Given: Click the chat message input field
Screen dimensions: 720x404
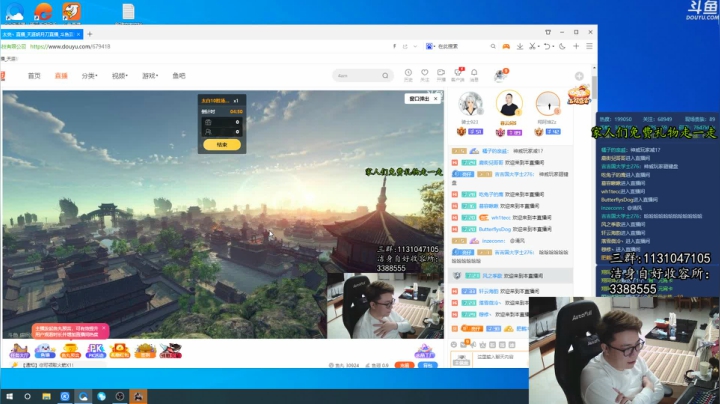Looking at the screenshot, I should [501, 357].
